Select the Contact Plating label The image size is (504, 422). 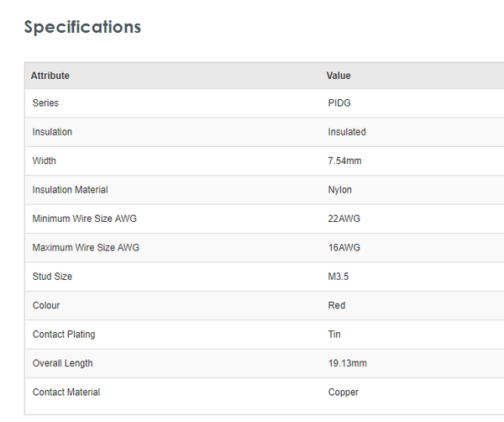coord(64,335)
